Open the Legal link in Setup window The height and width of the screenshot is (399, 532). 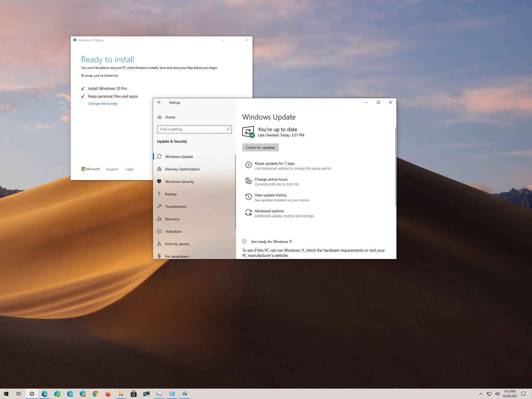[x=130, y=169]
